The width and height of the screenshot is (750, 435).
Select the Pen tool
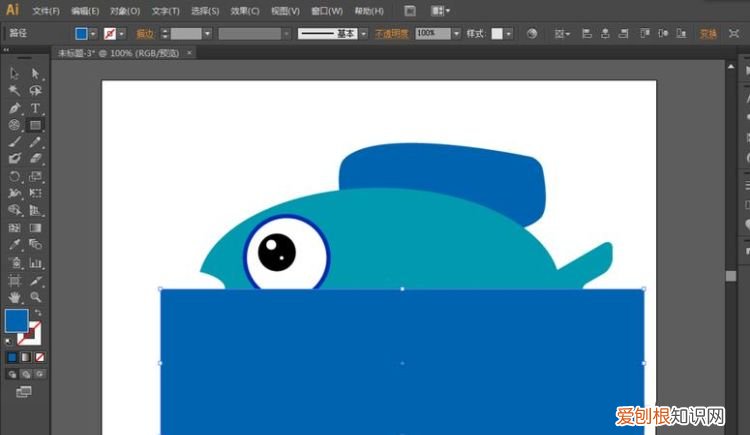pyautogui.click(x=14, y=108)
